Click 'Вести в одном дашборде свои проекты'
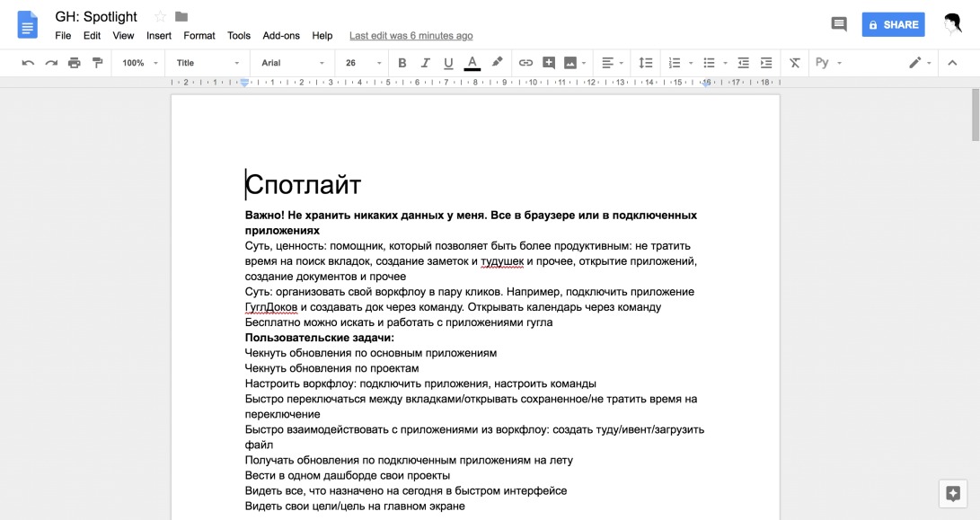This screenshot has height=520, width=980. [x=348, y=476]
